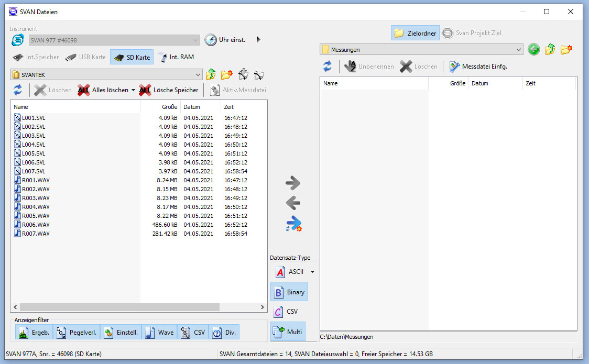Click the instrument-side Löschen button
The height and width of the screenshot is (364, 589).
point(53,90)
